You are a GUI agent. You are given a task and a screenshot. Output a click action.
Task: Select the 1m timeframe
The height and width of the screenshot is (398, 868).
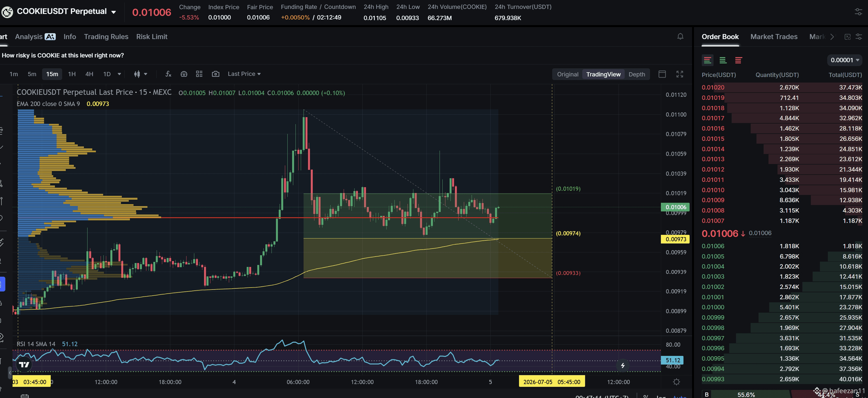pyautogui.click(x=13, y=74)
